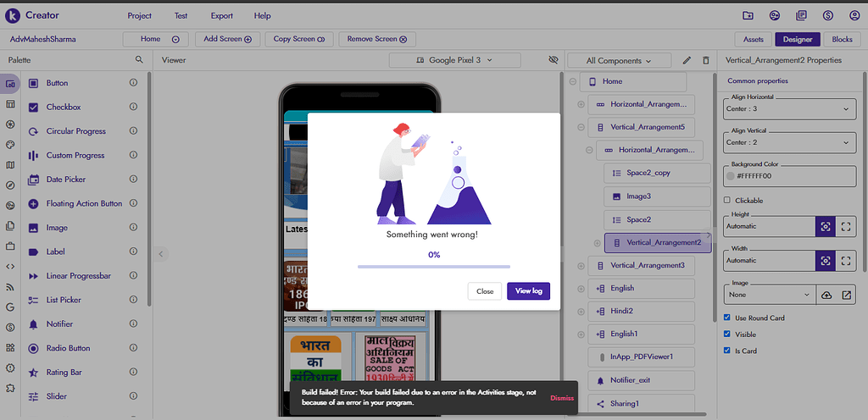
Task: Toggle hidden components eye icon in Viewer
Action: coord(554,61)
